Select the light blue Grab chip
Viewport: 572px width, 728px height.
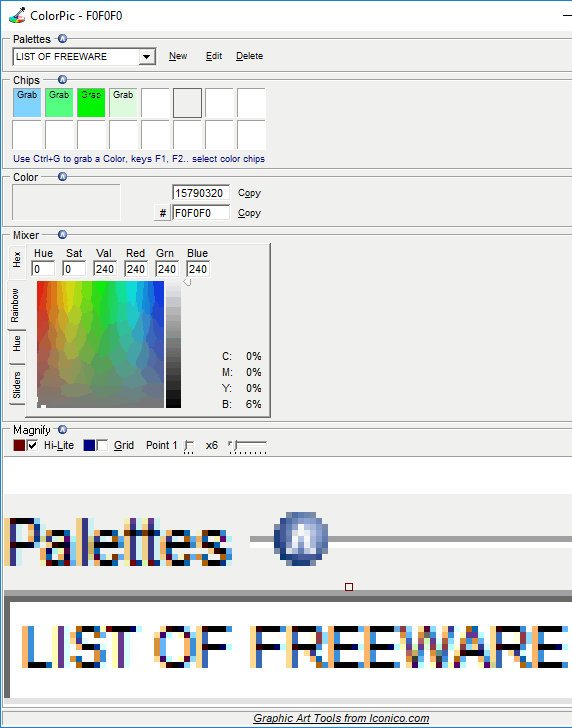(x=27, y=103)
